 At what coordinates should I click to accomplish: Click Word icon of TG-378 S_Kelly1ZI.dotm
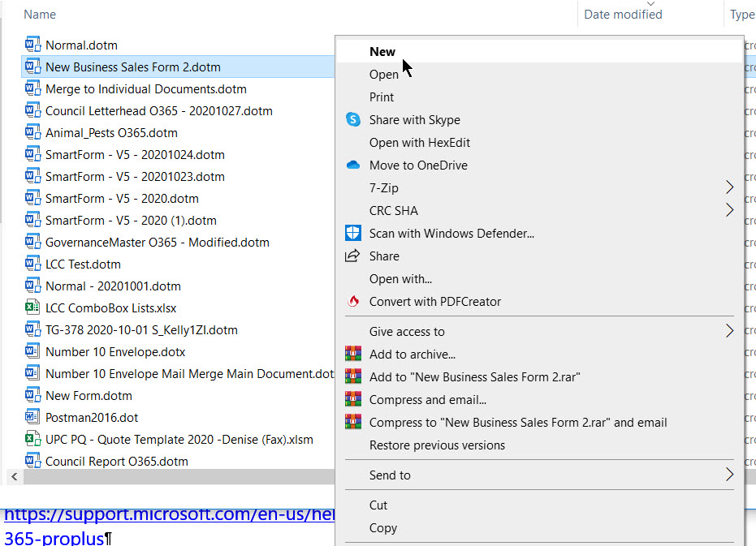click(x=32, y=329)
